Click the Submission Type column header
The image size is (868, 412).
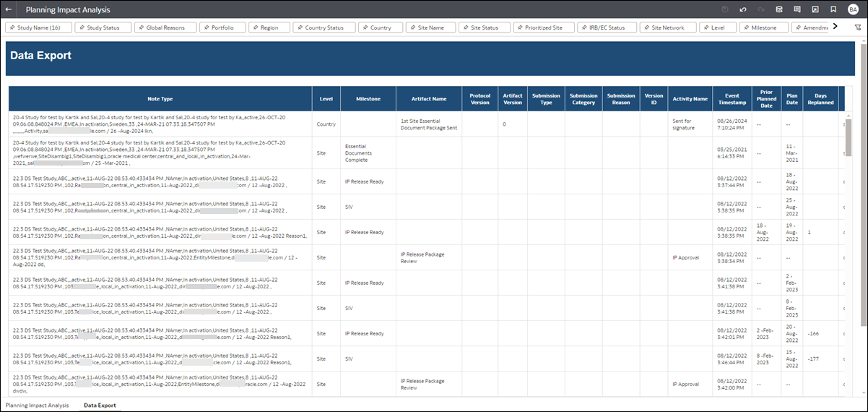[x=546, y=99]
